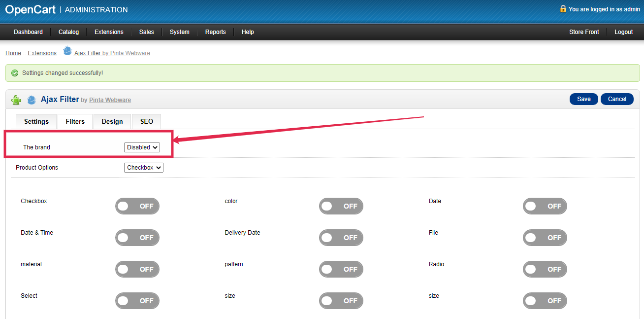This screenshot has height=319, width=644.
Task: Go to the SEO tab
Action: tap(146, 122)
